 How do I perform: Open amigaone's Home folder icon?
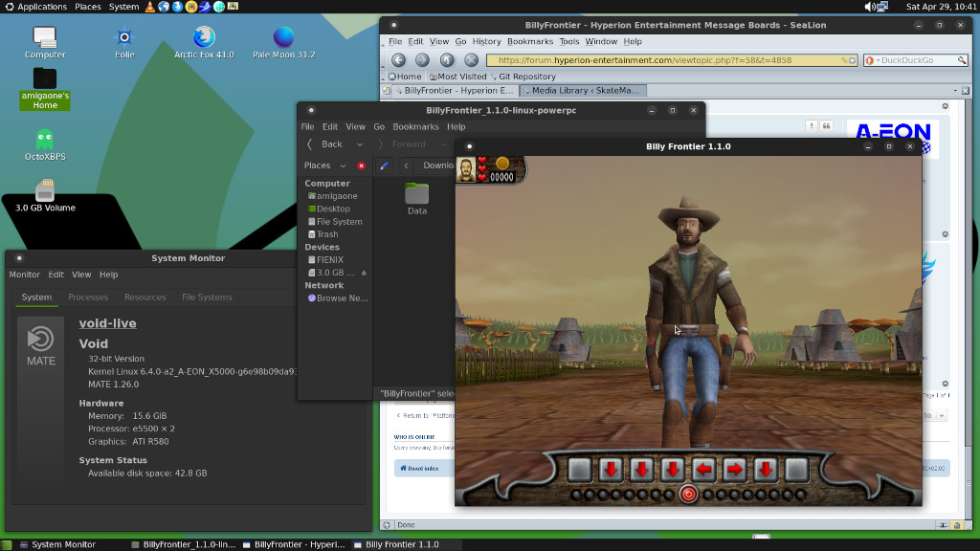click(x=44, y=89)
